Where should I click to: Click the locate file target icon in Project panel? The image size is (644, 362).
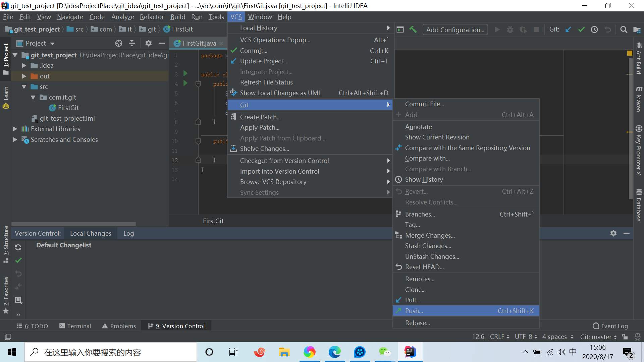(x=118, y=43)
